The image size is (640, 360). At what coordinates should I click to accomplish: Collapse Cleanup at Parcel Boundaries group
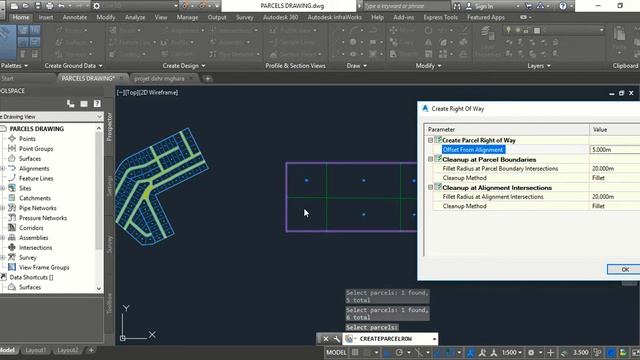click(430, 159)
